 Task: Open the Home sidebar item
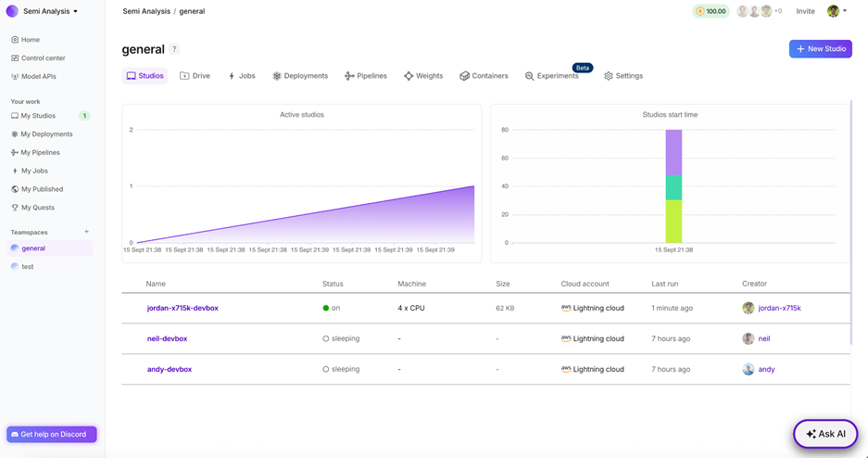(x=25, y=40)
